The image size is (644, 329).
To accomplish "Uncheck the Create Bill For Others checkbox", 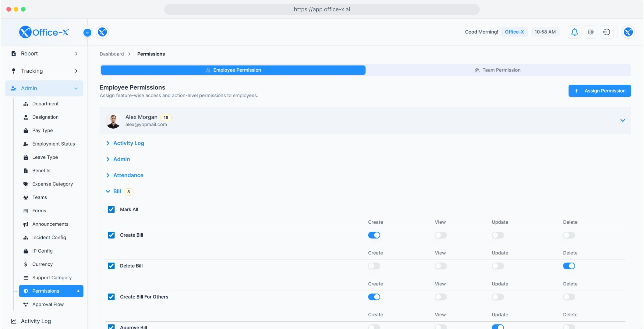I will point(111,297).
